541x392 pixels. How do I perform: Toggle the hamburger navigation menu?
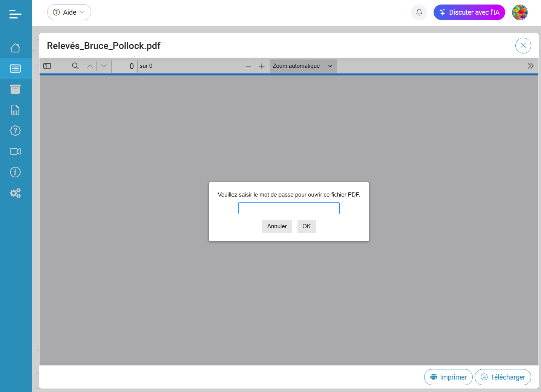(15, 14)
